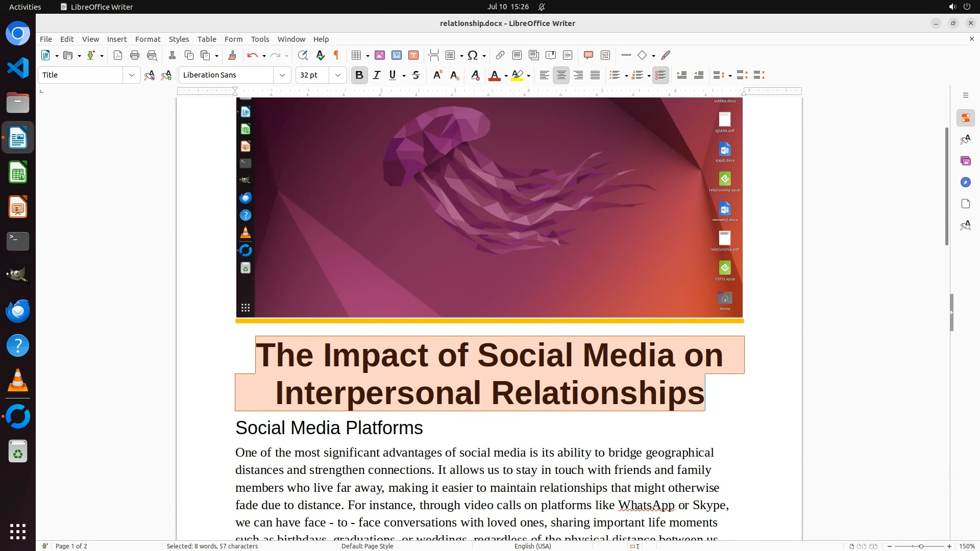Screen dimensions: 980x551
Task: Open Find and Replace tool
Action: [303, 55]
